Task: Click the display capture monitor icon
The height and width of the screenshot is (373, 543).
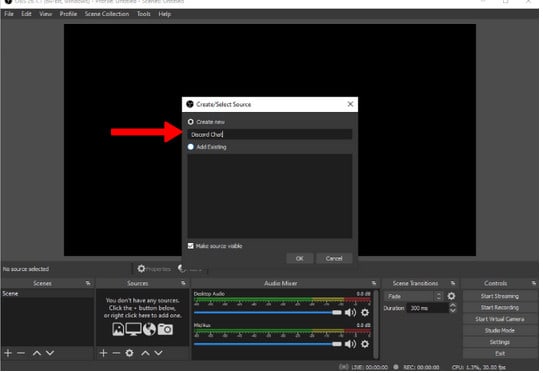Action: click(x=133, y=330)
